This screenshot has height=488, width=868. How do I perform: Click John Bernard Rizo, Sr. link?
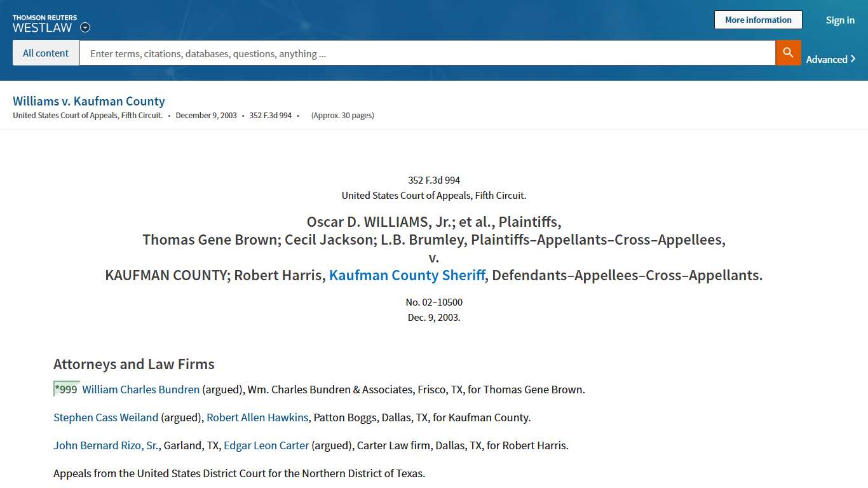coord(106,445)
